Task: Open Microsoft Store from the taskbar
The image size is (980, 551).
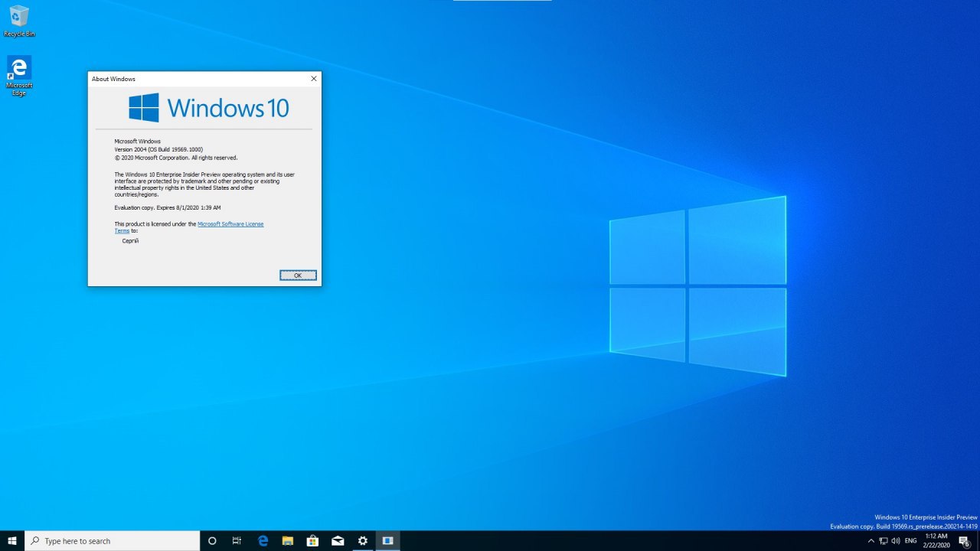Action: (312, 541)
